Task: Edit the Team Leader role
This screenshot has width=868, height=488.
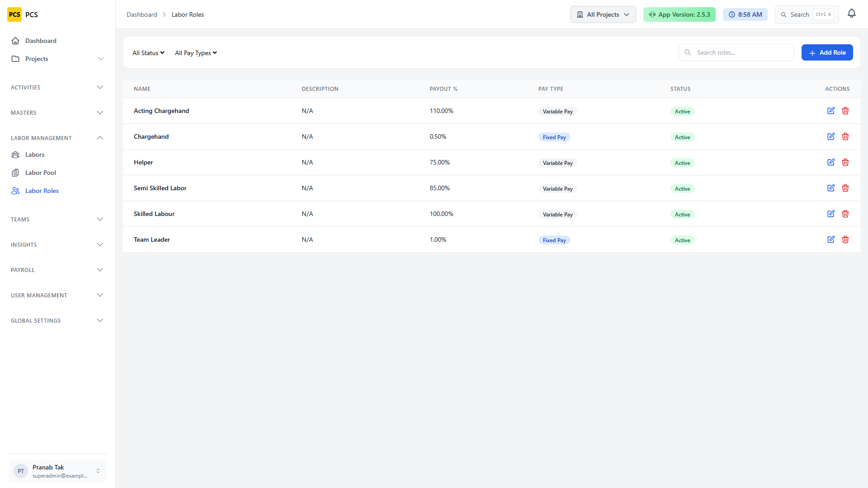Action: [831, 239]
